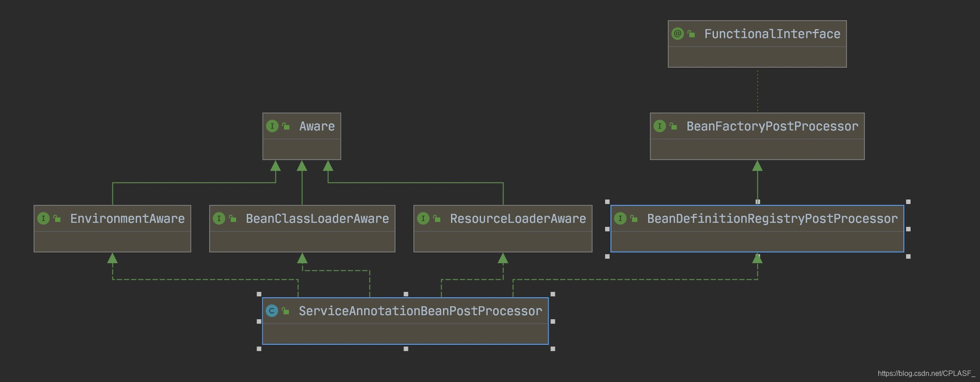Click the empty body of the FunctionalInterface node
The image size is (980, 382).
pos(757,57)
